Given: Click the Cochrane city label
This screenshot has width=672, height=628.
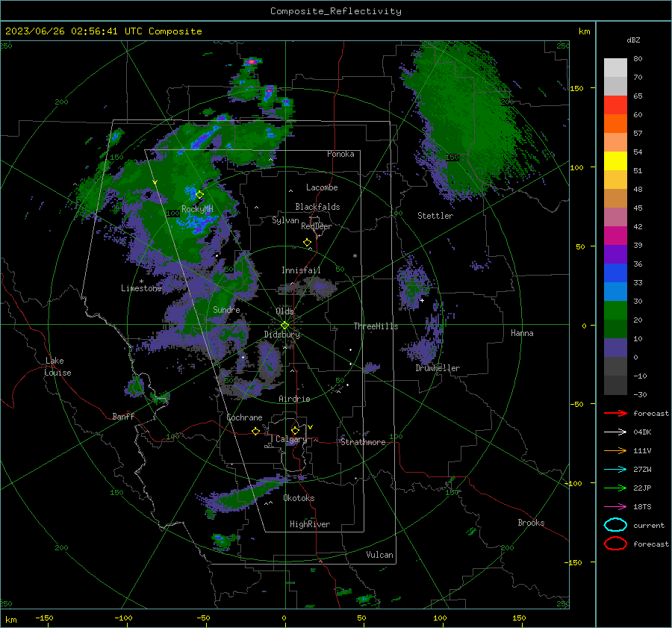Looking at the screenshot, I should [244, 417].
